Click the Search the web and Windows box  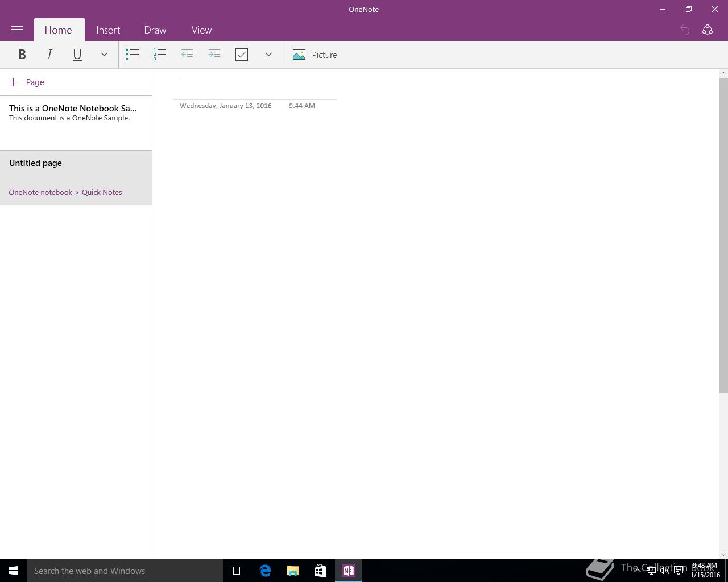click(x=125, y=571)
